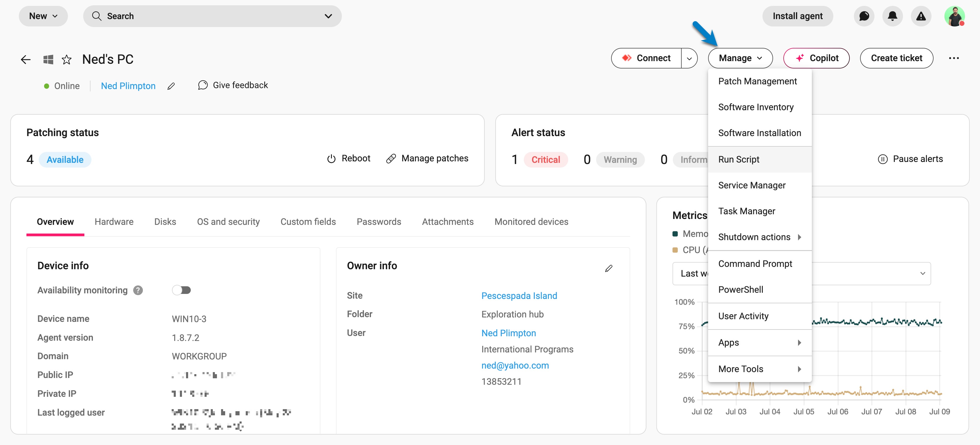Open Service Manager from menu

point(760,185)
